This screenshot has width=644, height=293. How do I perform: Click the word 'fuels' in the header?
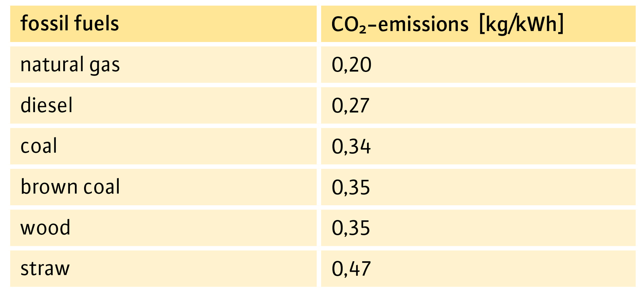coord(96,24)
